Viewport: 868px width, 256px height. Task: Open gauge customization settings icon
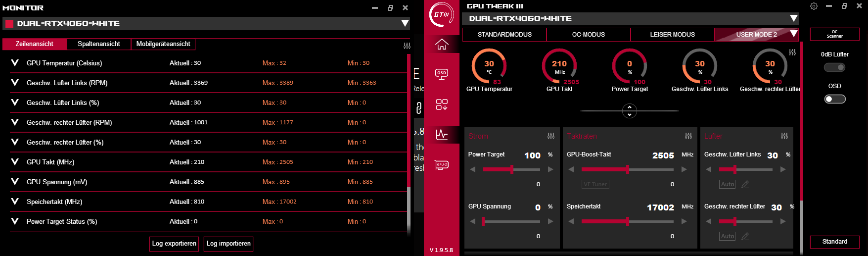click(792, 52)
